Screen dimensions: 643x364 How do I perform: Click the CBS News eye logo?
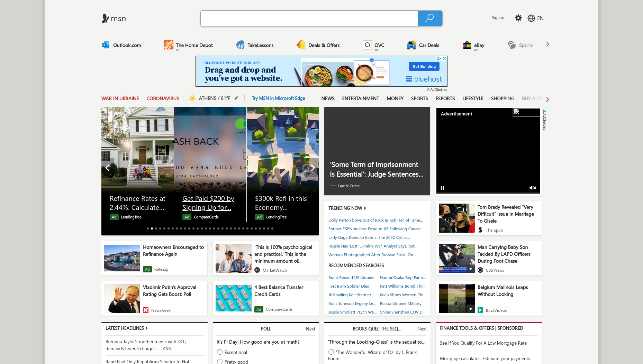tap(480, 270)
